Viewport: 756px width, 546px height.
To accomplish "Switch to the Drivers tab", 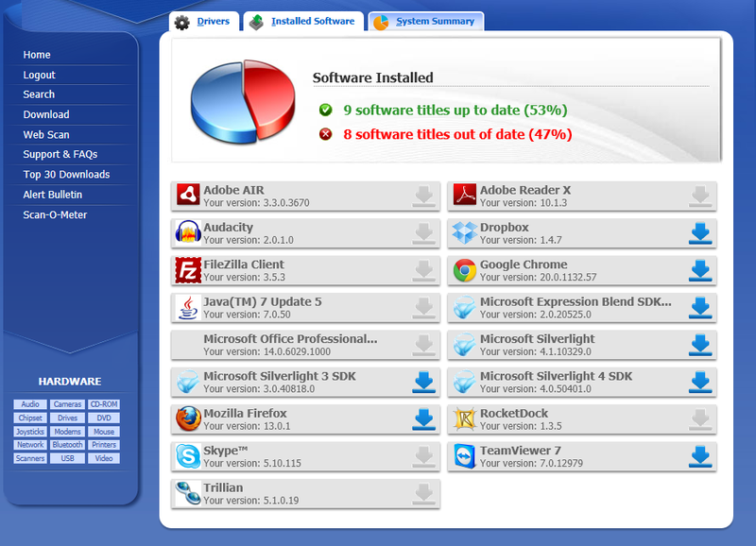I will 204,21.
